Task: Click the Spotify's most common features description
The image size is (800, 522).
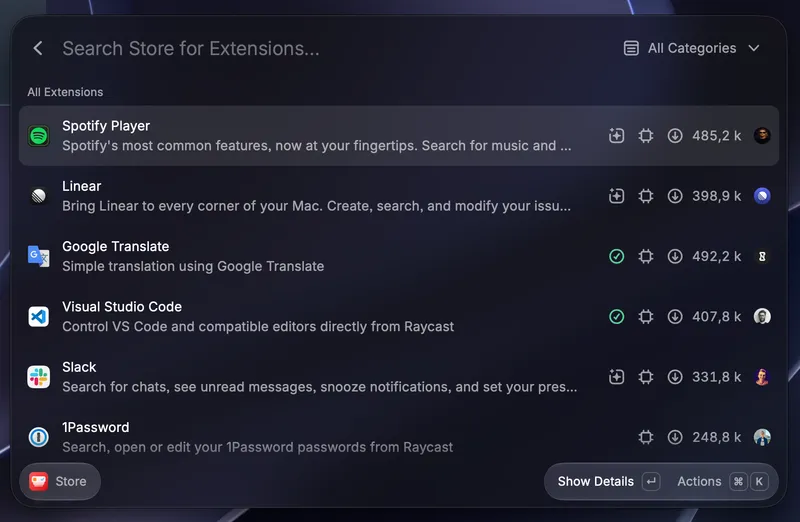Action: 317,146
